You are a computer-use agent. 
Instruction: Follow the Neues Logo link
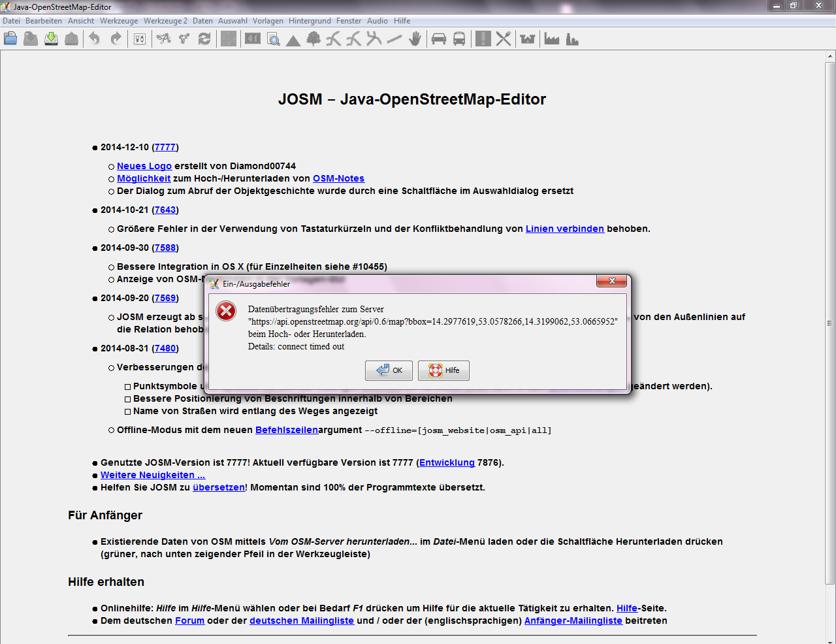tap(144, 166)
